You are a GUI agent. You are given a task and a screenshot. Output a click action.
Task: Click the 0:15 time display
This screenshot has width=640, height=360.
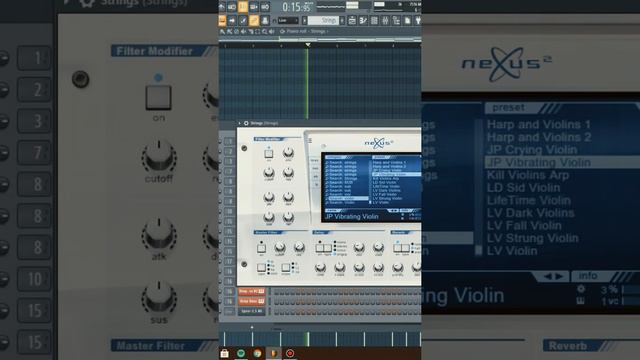point(297,7)
